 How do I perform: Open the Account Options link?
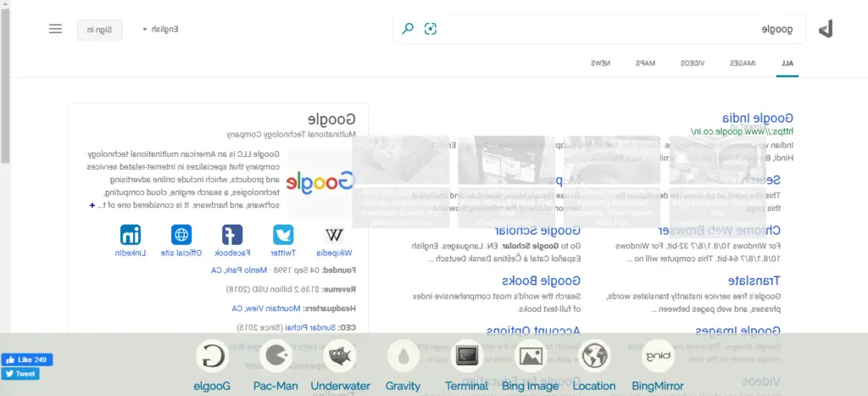click(533, 332)
